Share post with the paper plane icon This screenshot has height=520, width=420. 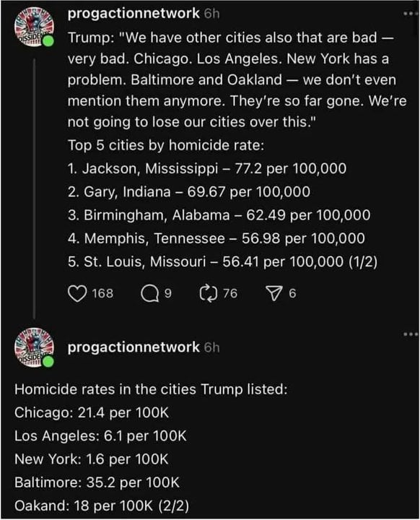click(x=274, y=294)
